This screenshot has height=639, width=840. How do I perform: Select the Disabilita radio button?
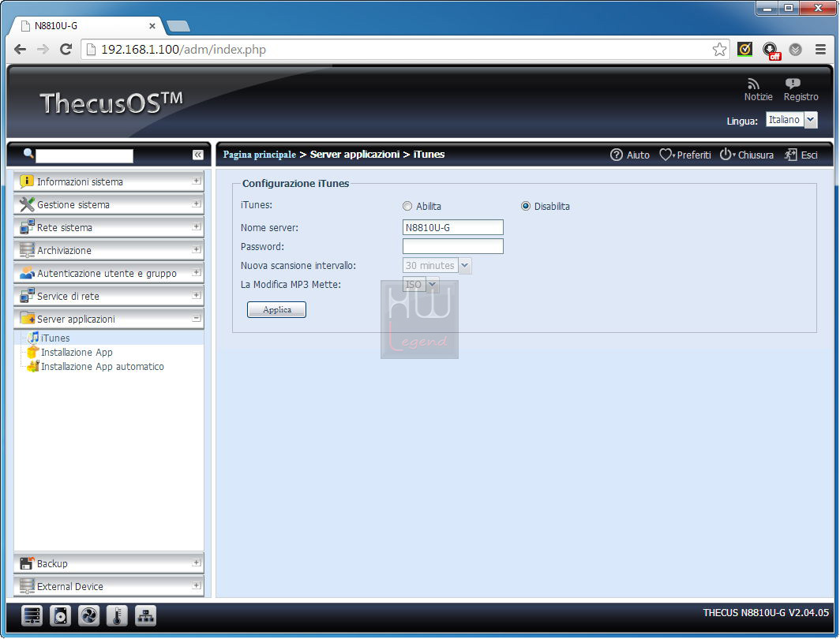tap(526, 206)
